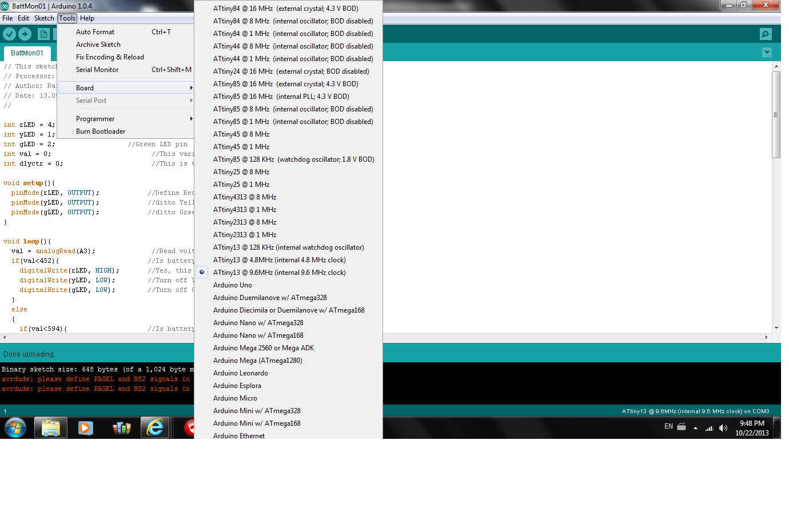Create a new sketch with the document icon

43,34
